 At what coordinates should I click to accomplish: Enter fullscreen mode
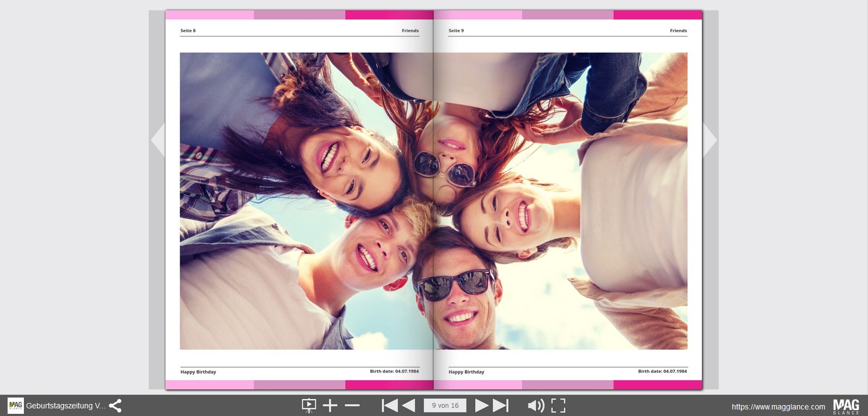point(558,406)
